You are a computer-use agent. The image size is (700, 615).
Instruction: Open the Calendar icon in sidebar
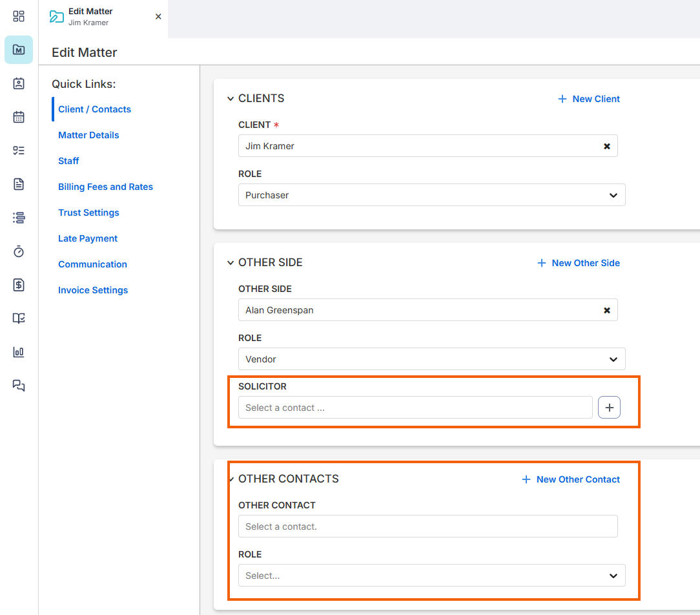point(19,117)
